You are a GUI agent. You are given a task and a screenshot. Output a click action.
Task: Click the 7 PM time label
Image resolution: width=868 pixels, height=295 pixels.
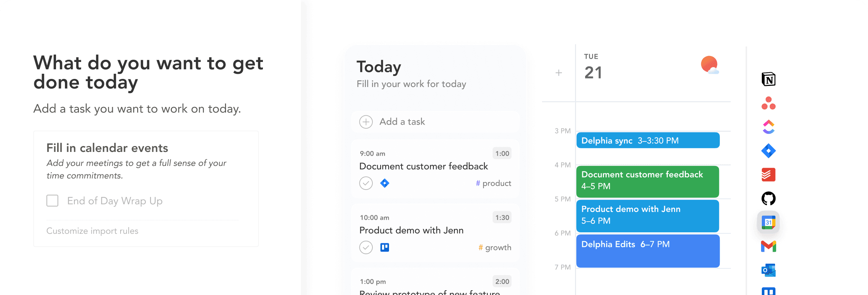(562, 267)
